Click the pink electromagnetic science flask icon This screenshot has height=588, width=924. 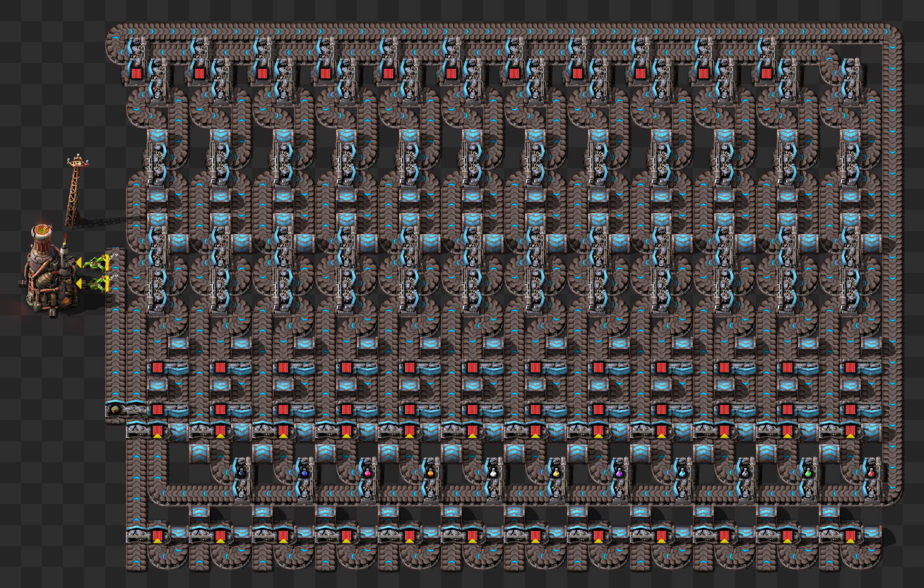tap(367, 472)
